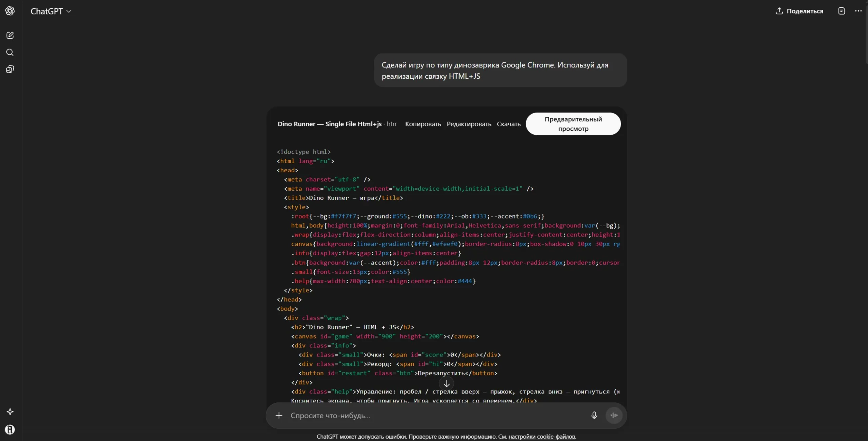The height and width of the screenshot is (441, 868).
Task: Open search chats magnifier icon
Action: [x=10, y=52]
